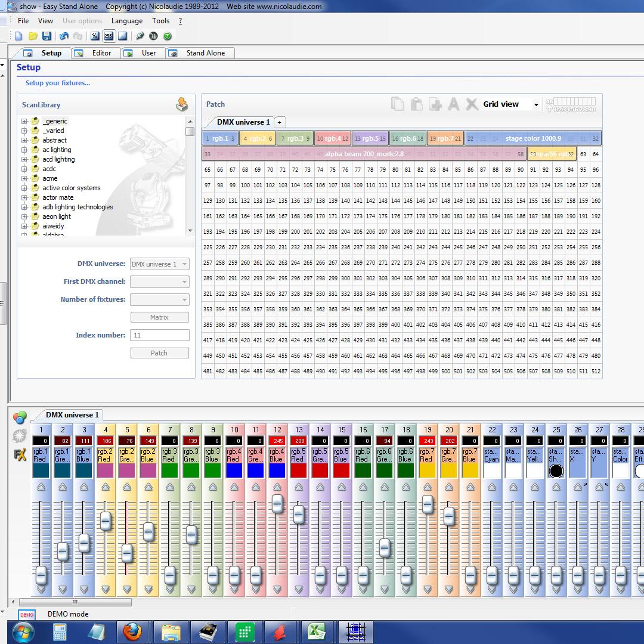Image resolution: width=644 pixels, height=644 pixels.
Task: Open the Grid view dropdown
Action: click(535, 104)
